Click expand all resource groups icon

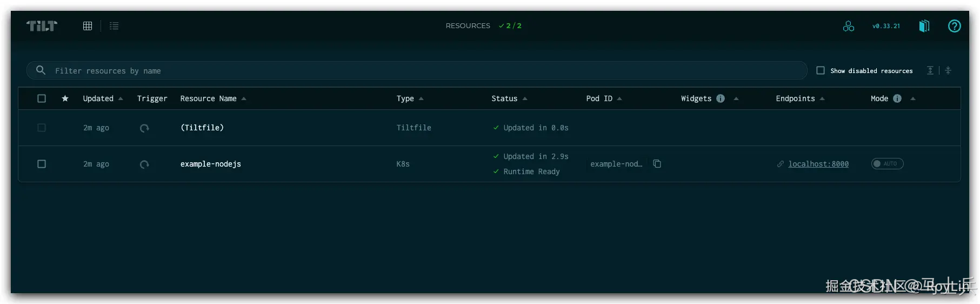(x=930, y=70)
